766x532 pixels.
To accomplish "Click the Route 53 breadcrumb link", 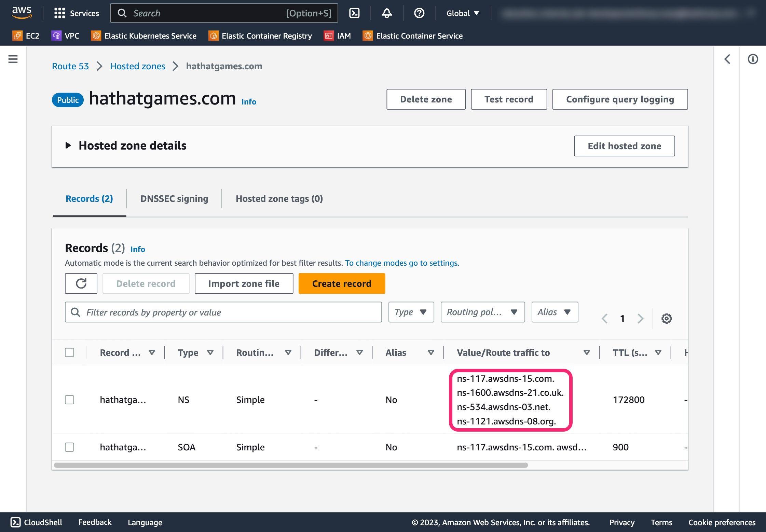I will coord(70,66).
